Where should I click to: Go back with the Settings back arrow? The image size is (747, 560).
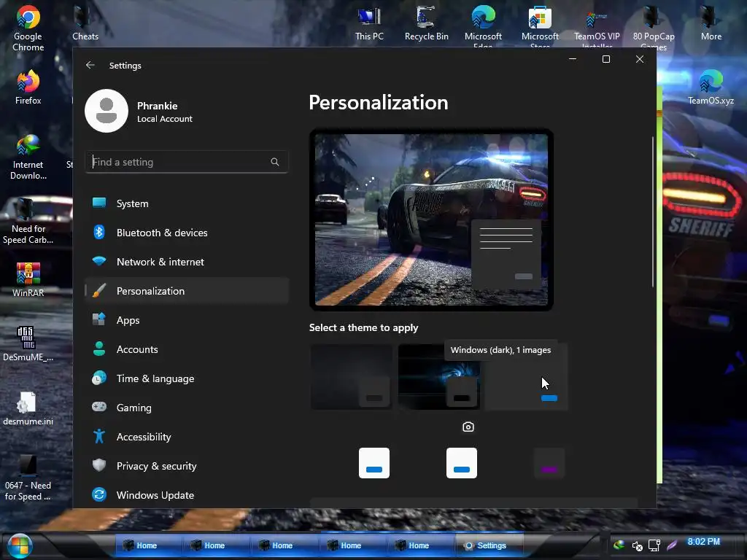pos(90,65)
